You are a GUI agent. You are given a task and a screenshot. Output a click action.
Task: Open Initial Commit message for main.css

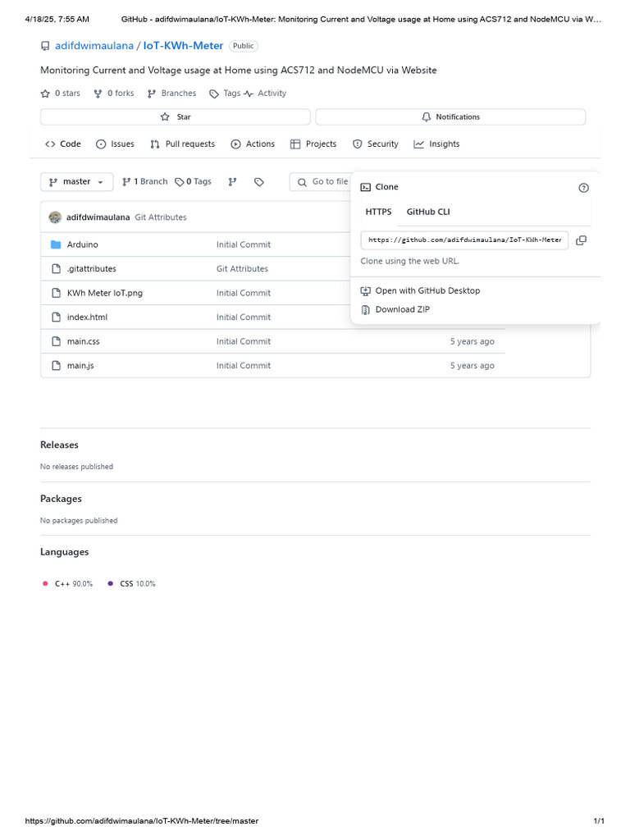point(244,341)
